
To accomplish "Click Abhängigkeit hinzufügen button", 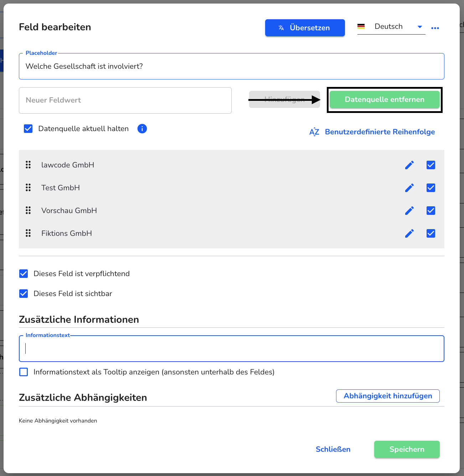I will click(388, 396).
